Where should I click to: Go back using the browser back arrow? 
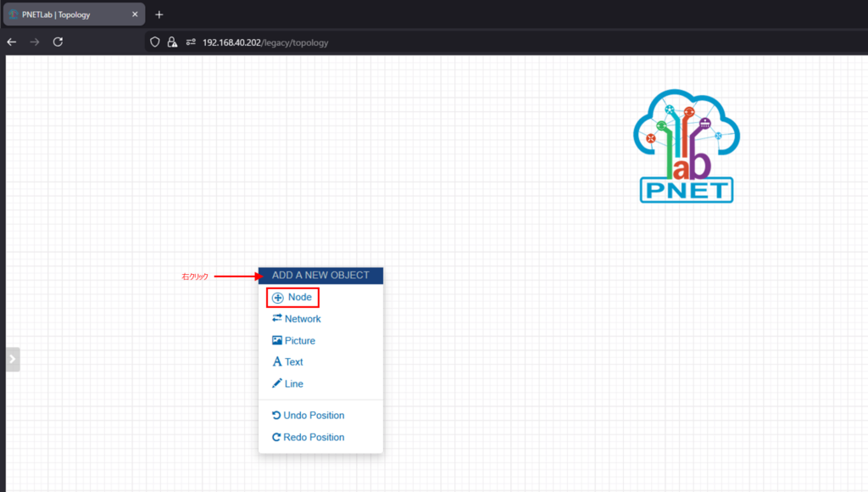point(12,42)
